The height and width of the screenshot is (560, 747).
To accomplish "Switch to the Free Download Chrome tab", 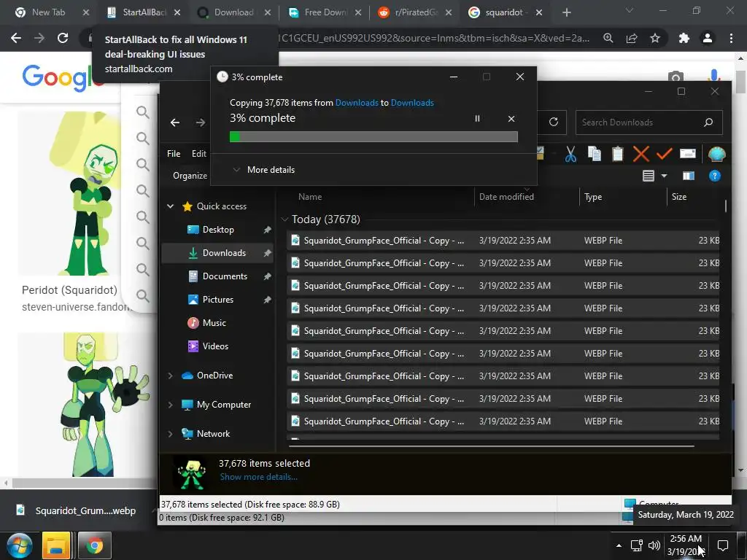I will click(x=326, y=12).
